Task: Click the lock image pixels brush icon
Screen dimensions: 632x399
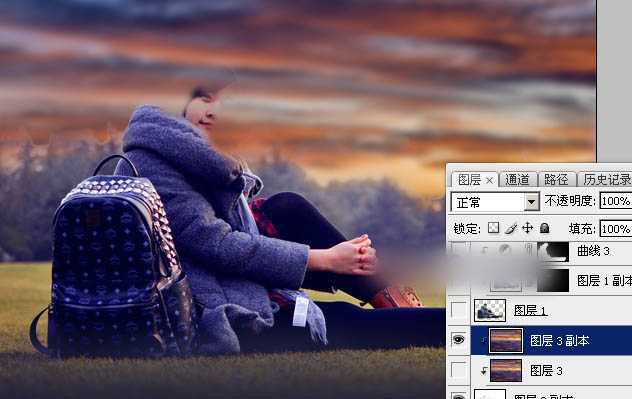Action: (x=511, y=228)
